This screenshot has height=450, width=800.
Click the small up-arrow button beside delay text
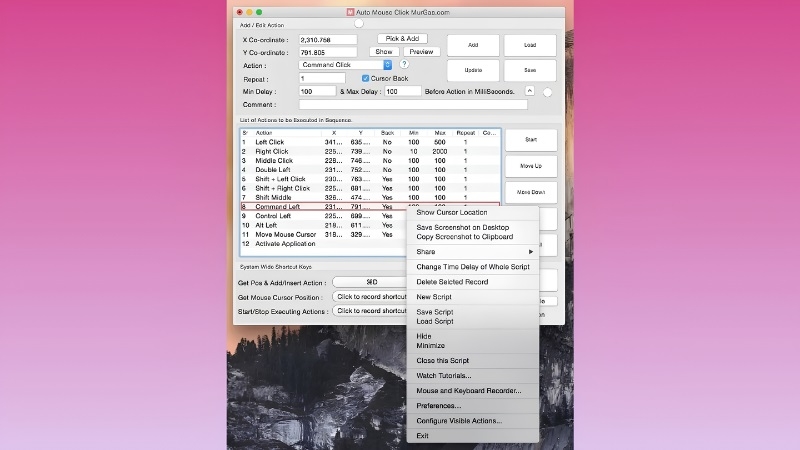[x=530, y=91]
